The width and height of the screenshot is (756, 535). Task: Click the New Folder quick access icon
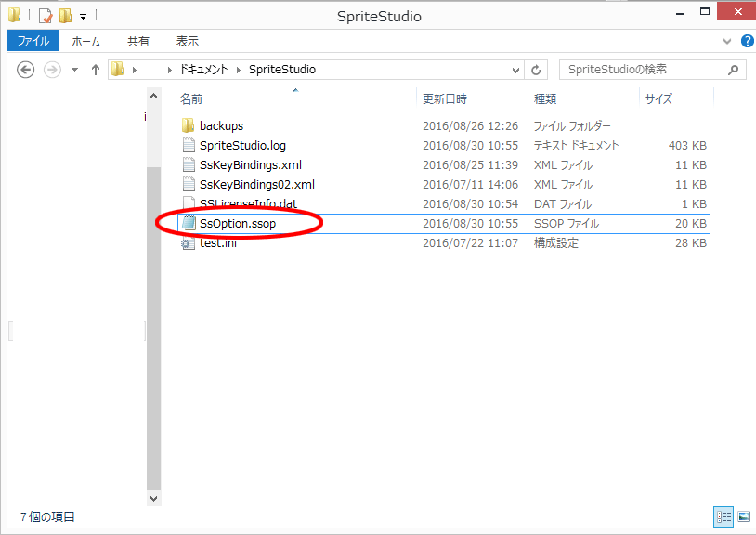tap(65, 16)
